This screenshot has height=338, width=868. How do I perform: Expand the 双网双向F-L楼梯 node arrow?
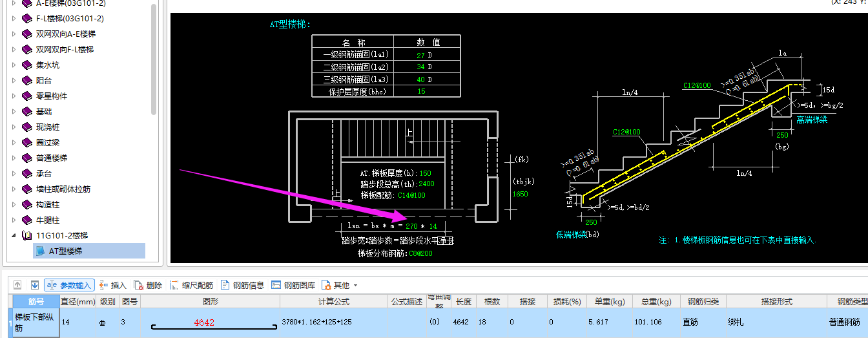tap(14, 49)
